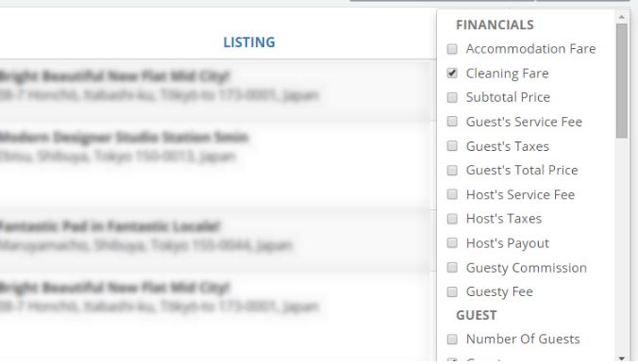The height and width of the screenshot is (364, 638).
Task: Enable the Accommodation Fare checkbox
Action: 452,49
